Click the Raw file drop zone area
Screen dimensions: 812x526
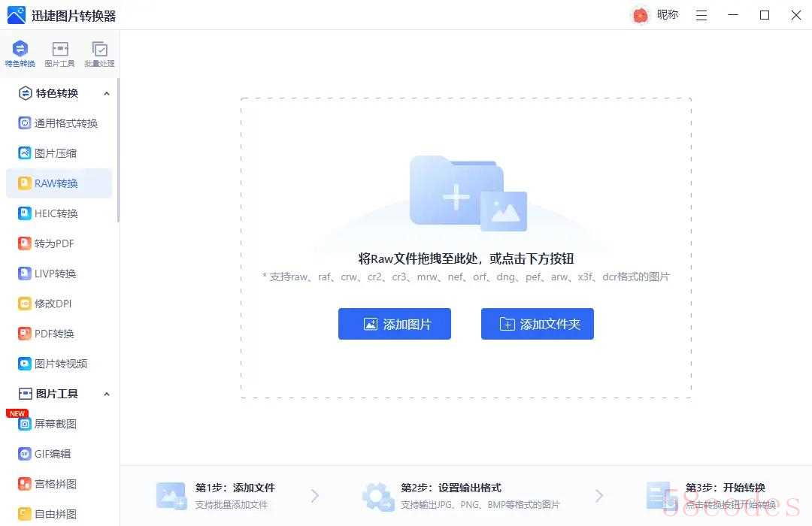click(465, 188)
